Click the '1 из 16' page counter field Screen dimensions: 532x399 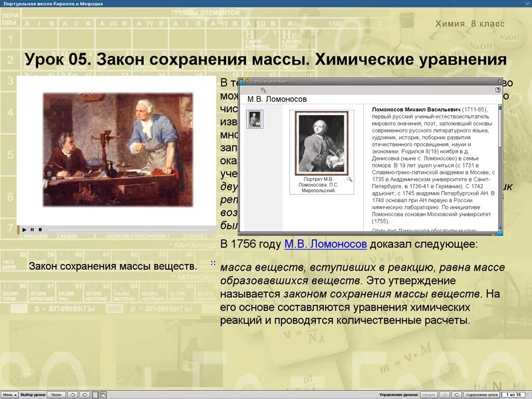point(513,394)
